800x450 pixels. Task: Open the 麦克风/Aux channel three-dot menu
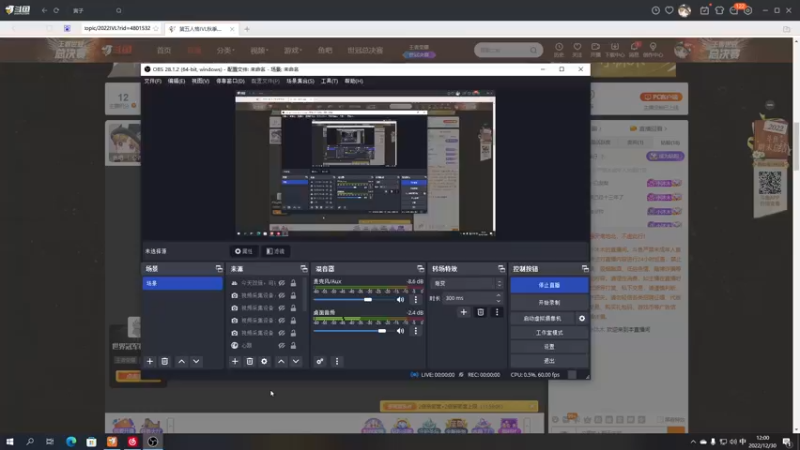(416, 299)
